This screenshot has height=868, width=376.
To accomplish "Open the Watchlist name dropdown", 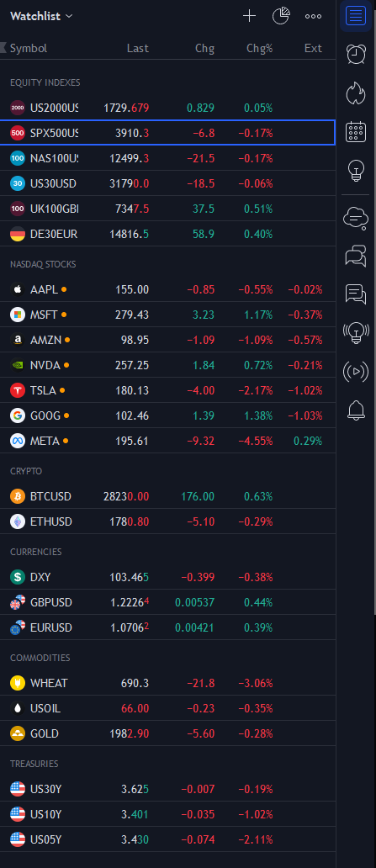I will [x=41, y=16].
